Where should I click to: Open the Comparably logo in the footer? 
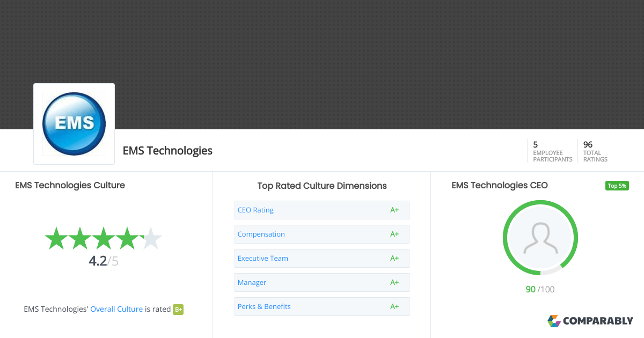pos(590,321)
